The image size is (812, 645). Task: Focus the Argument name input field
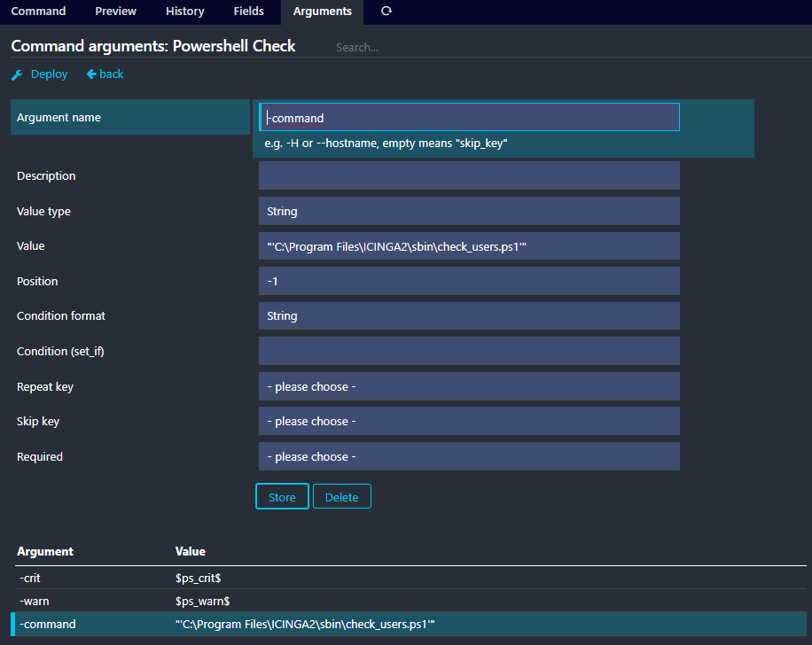click(x=470, y=118)
